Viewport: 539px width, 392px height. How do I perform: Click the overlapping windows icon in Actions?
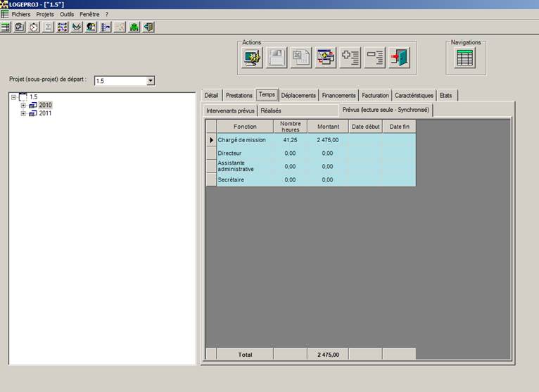pyautogui.click(x=326, y=58)
